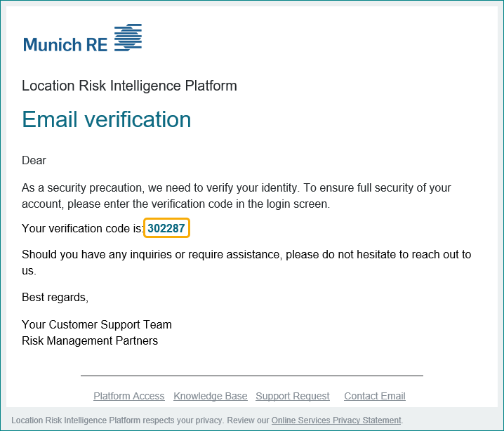This screenshot has width=504, height=431.
Task: Click the horizontal divider above footer links
Action: point(252,376)
